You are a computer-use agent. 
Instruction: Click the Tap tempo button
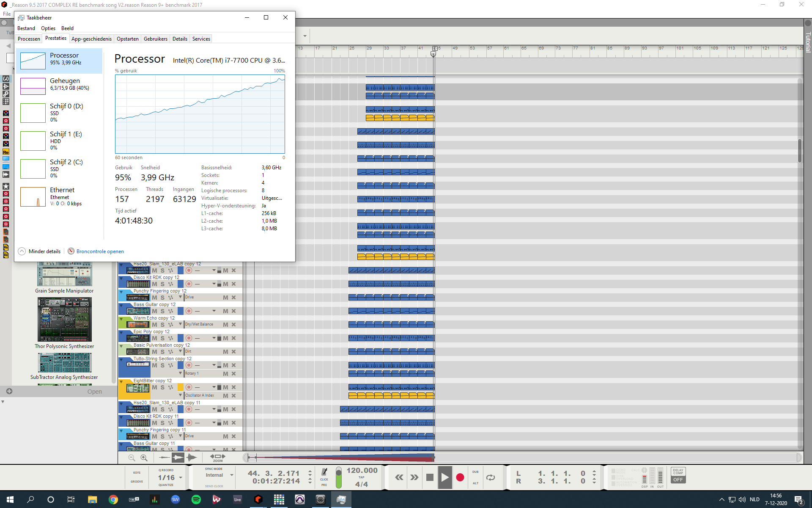(362, 478)
